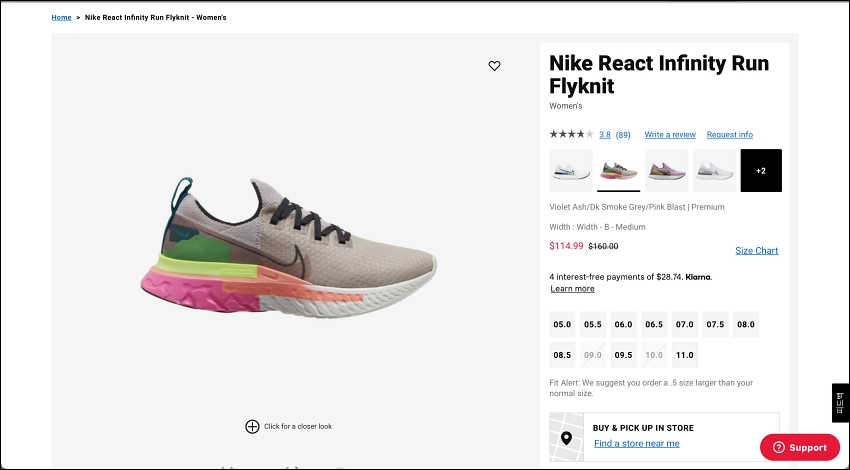The image size is (850, 470).
Task: Choose size 06.5
Action: (654, 324)
